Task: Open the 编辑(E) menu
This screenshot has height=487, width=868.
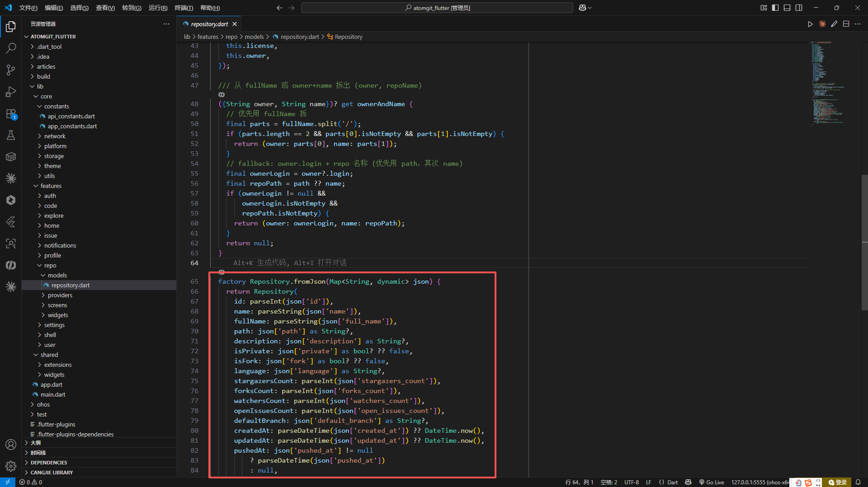Action: tap(54, 8)
